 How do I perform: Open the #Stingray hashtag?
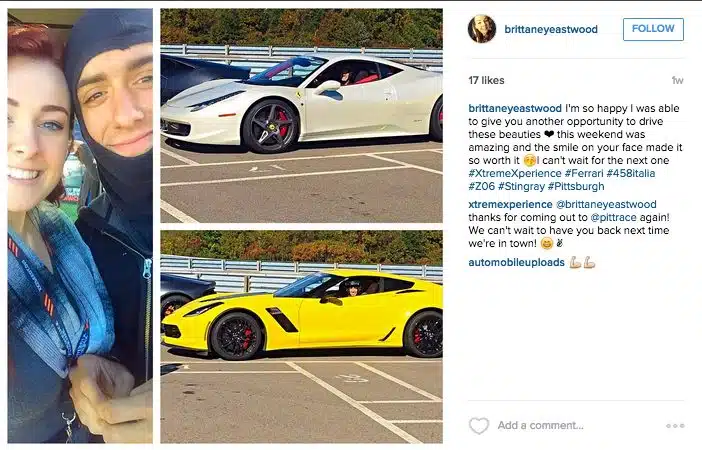[x=521, y=186]
